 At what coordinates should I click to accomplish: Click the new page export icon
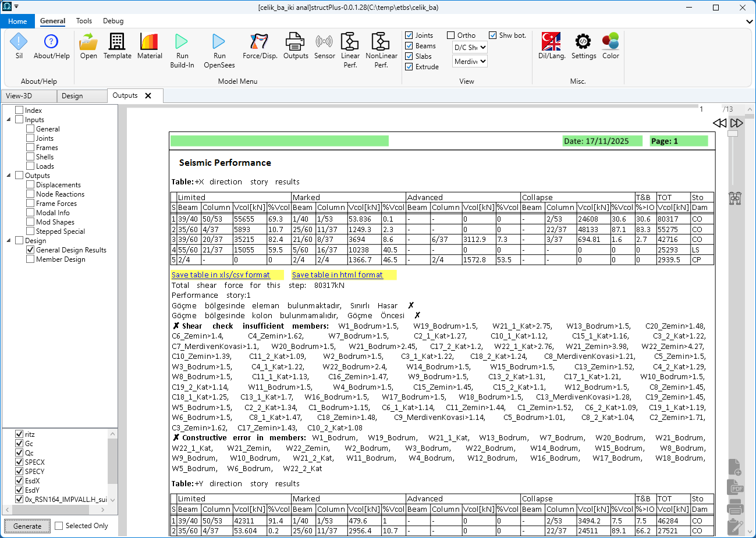(735, 467)
